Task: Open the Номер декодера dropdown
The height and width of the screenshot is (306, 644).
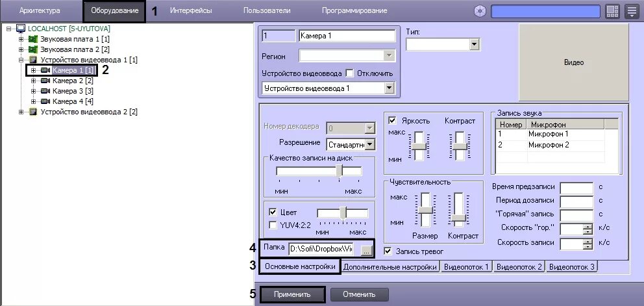Action: (370, 129)
